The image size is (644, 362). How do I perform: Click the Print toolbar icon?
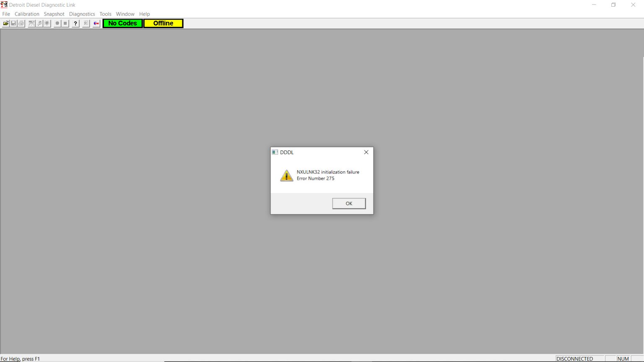coord(21,23)
